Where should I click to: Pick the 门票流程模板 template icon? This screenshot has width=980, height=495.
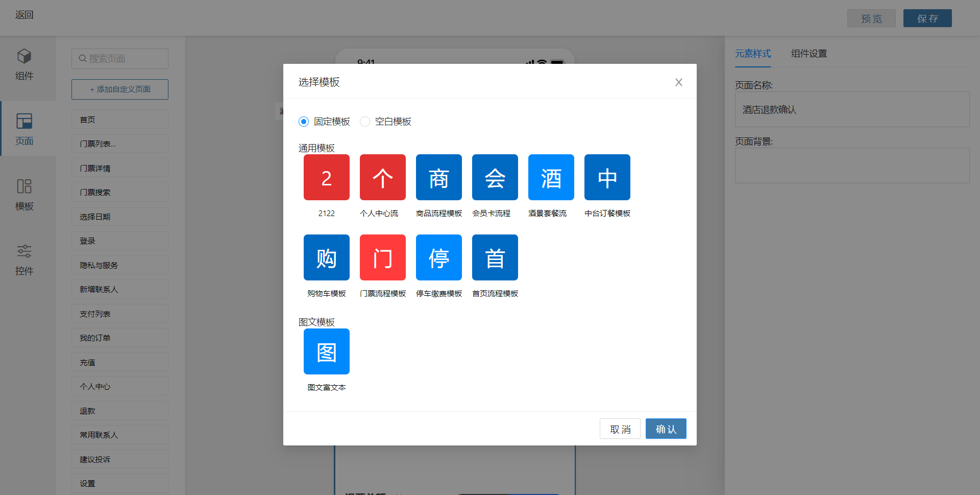point(383,257)
